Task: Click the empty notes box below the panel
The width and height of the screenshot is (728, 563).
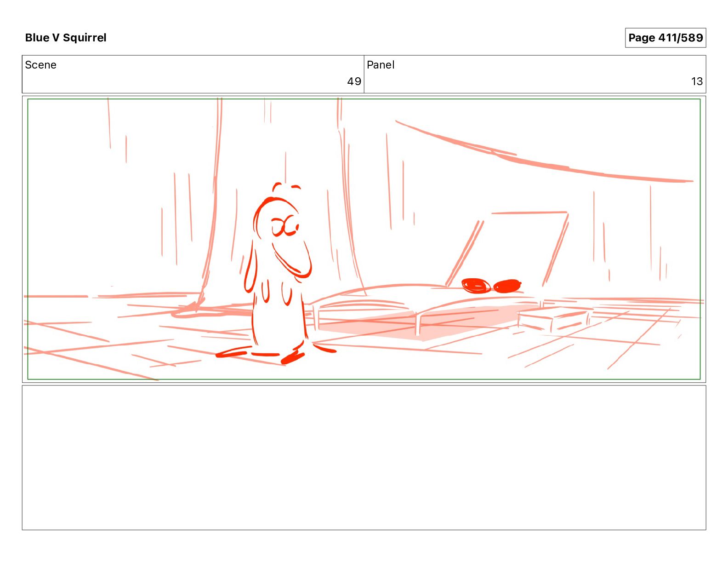Action: coord(364,458)
